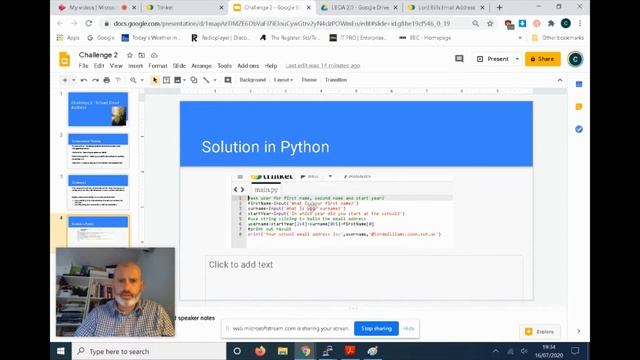640x360 pixels.
Task: Open the comment history icon
Action: [x=459, y=59]
